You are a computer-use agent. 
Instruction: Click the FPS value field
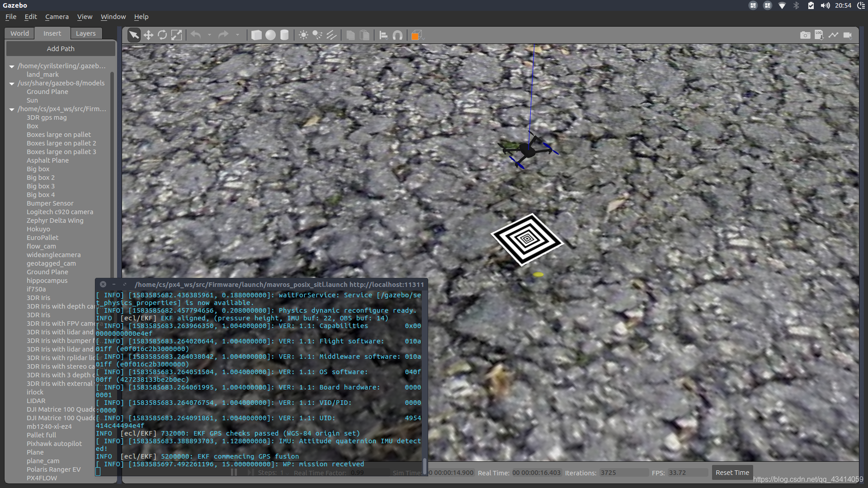688,473
